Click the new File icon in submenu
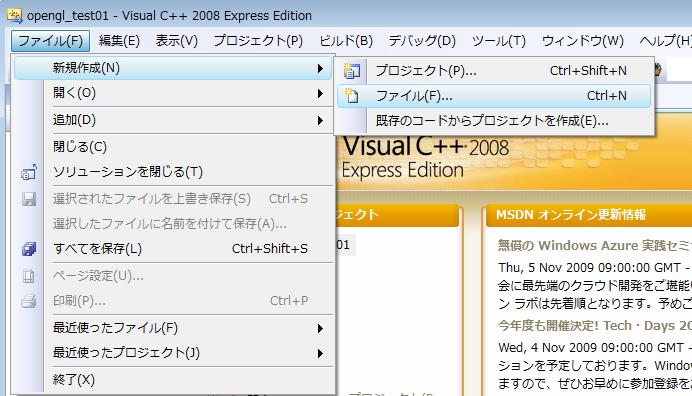The image size is (692, 396). click(352, 96)
